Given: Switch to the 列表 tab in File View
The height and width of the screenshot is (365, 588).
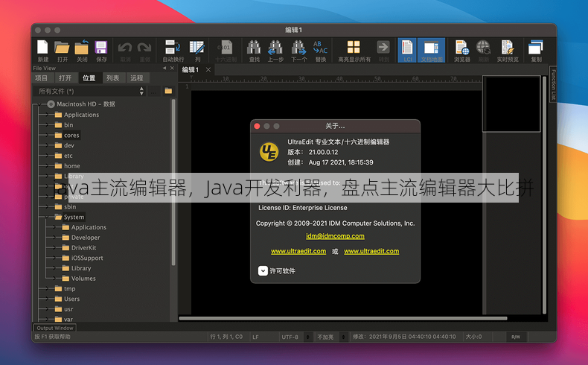Looking at the screenshot, I should [112, 77].
